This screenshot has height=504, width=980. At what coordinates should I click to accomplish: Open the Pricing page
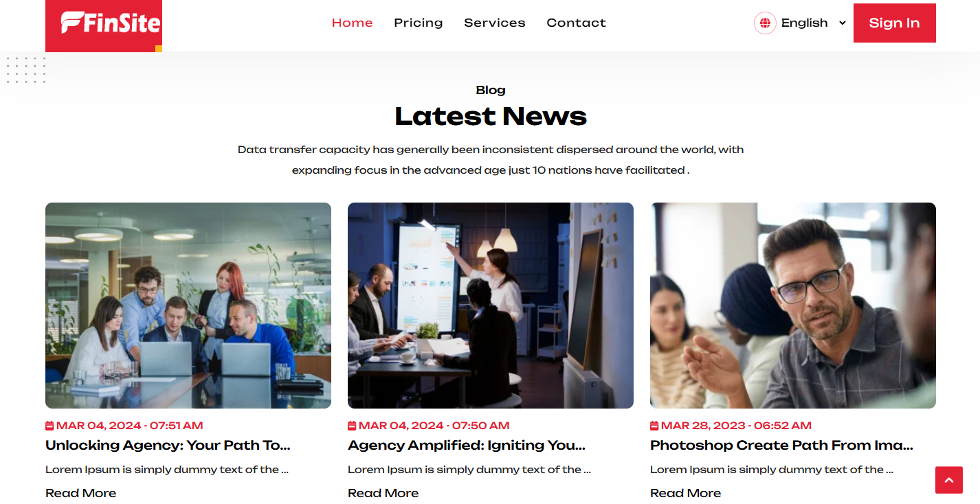pos(419,23)
